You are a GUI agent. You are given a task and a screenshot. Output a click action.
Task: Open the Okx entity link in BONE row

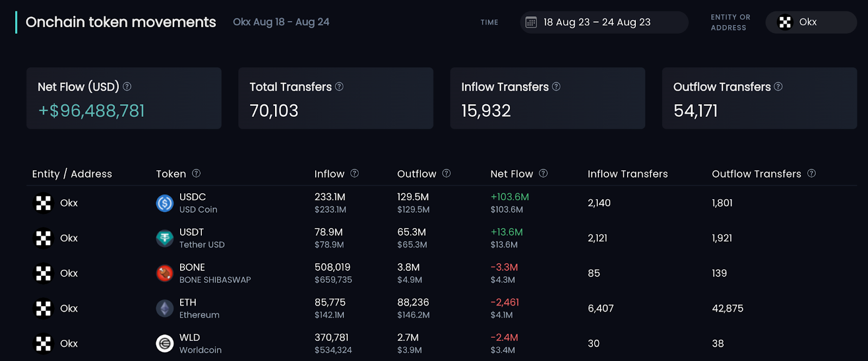pos(69,273)
